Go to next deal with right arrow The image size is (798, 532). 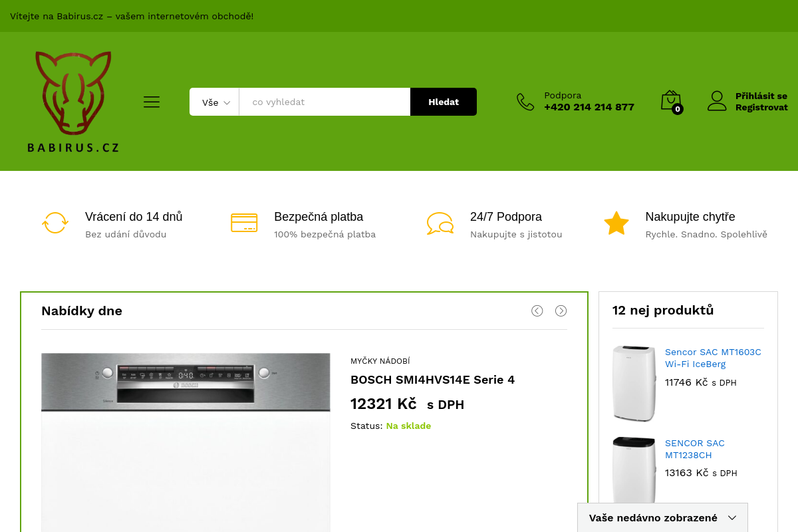(561, 311)
